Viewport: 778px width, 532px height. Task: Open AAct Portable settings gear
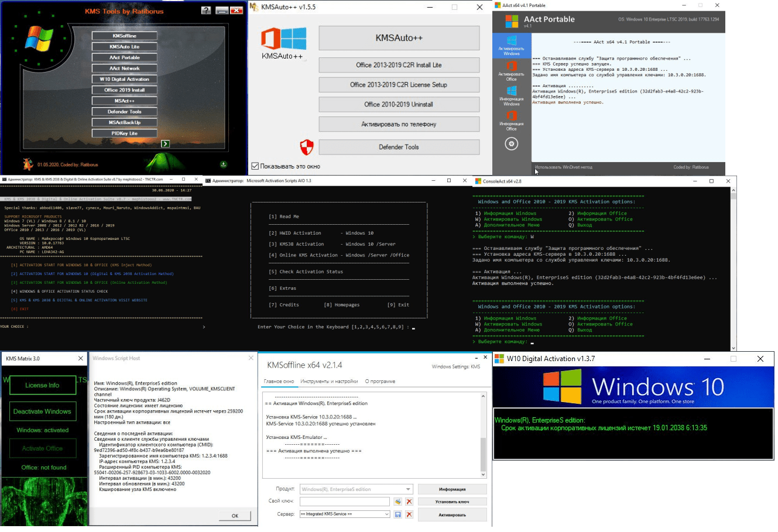(511, 144)
